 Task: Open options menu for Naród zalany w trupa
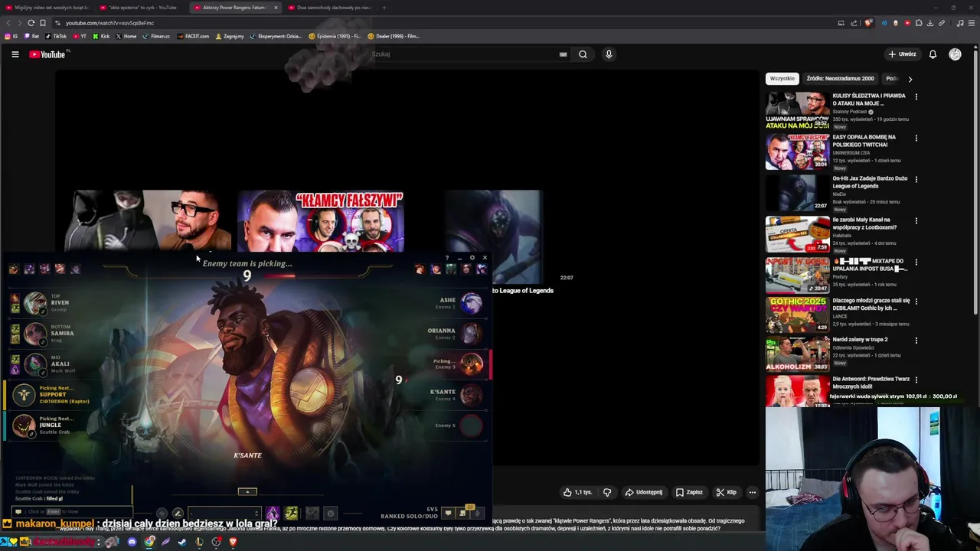pyautogui.click(x=916, y=340)
